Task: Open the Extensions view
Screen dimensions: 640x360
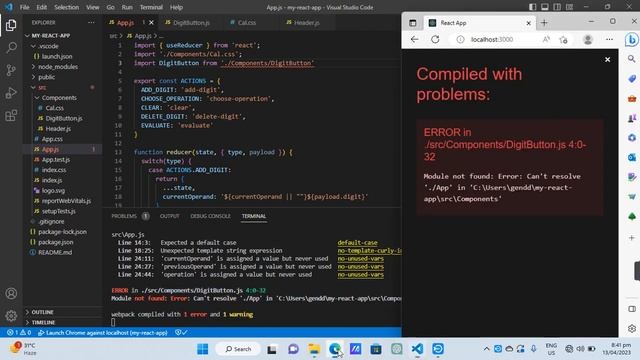Action: pos(11,116)
